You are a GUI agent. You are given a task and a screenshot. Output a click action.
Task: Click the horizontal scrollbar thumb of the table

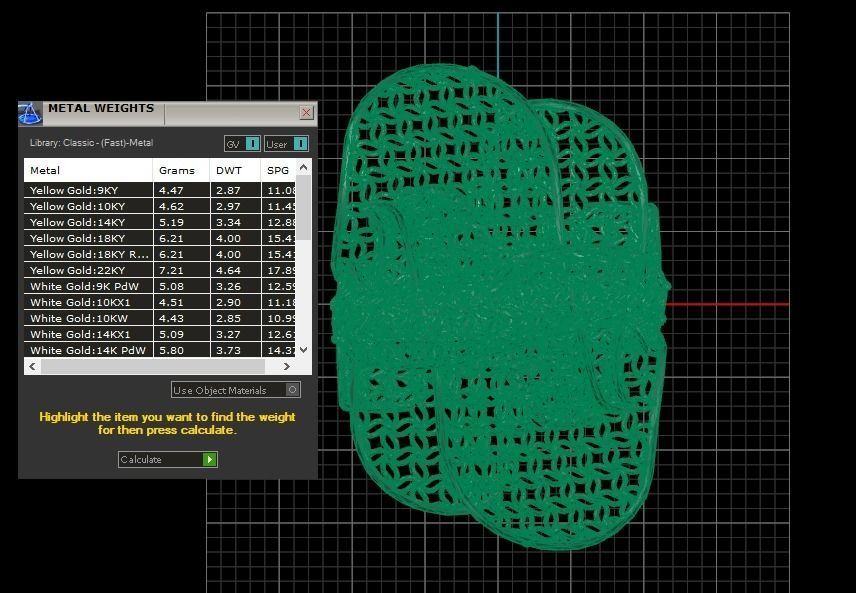[x=153, y=366]
